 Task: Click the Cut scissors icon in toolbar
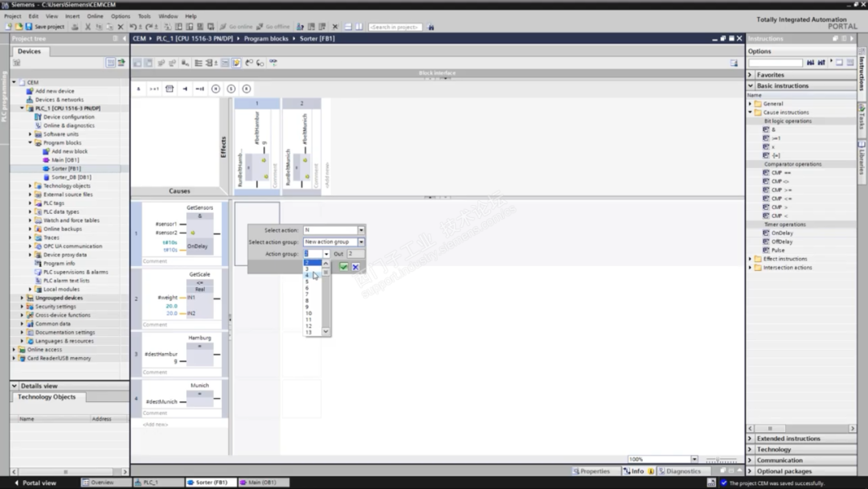pyautogui.click(x=88, y=27)
